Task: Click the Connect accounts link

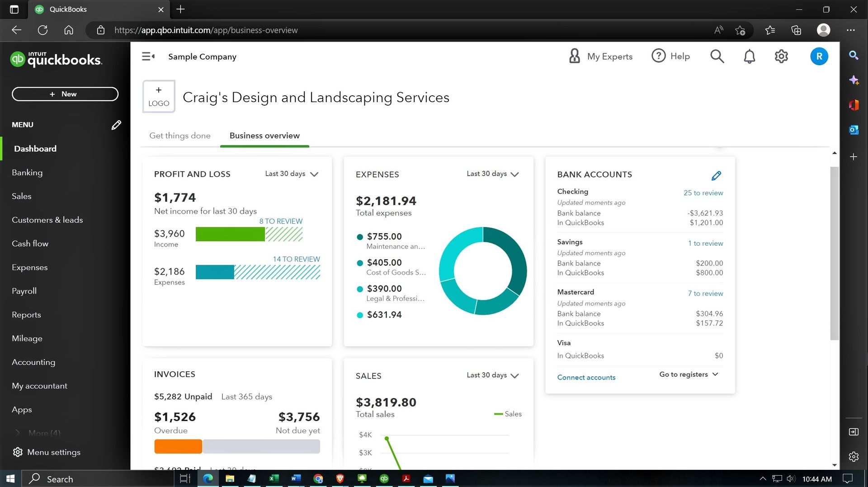Action: click(x=586, y=377)
